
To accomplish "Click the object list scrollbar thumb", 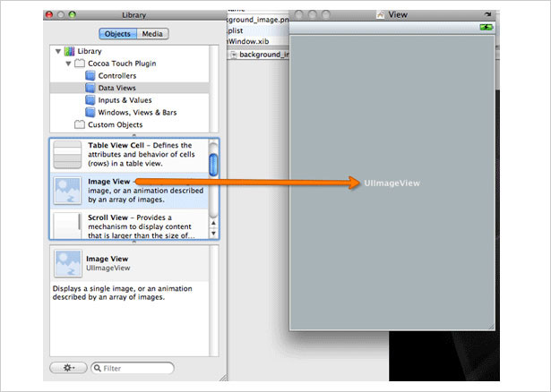I will pyautogui.click(x=213, y=165).
